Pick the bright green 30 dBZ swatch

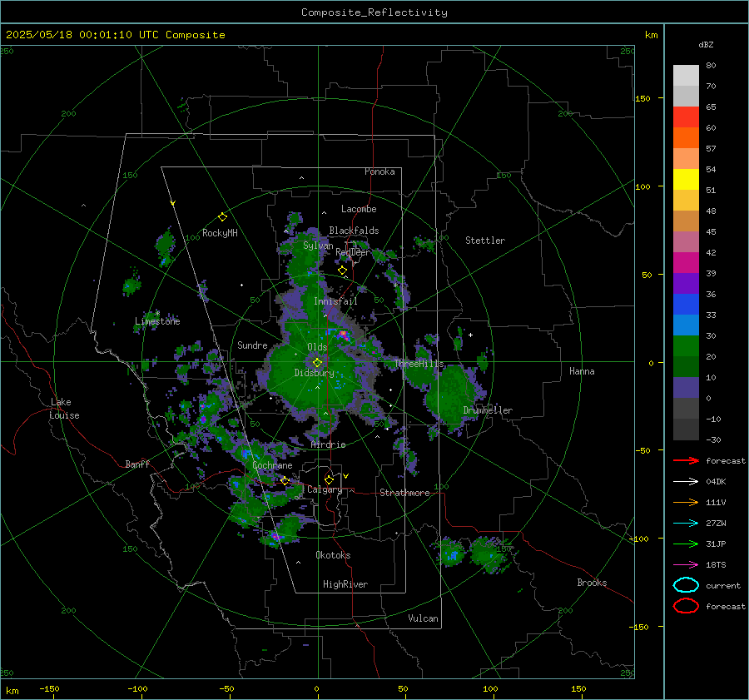pyautogui.click(x=686, y=346)
